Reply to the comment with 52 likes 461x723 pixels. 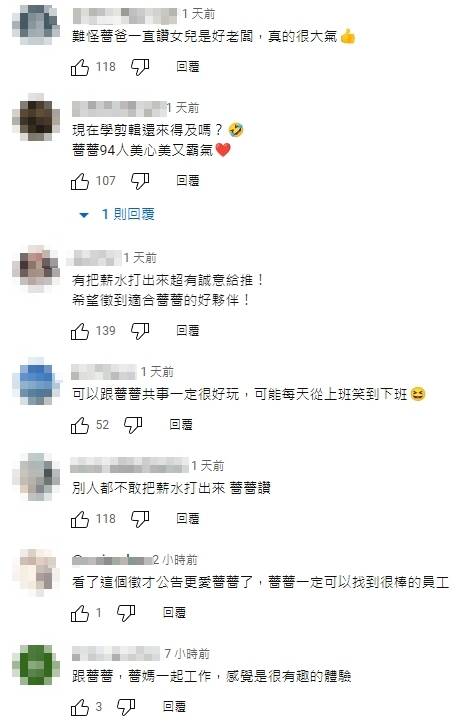point(181,425)
